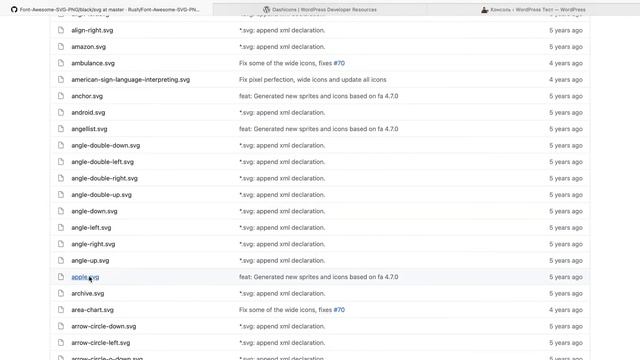Click file icon next to archive.svg

click(61, 293)
